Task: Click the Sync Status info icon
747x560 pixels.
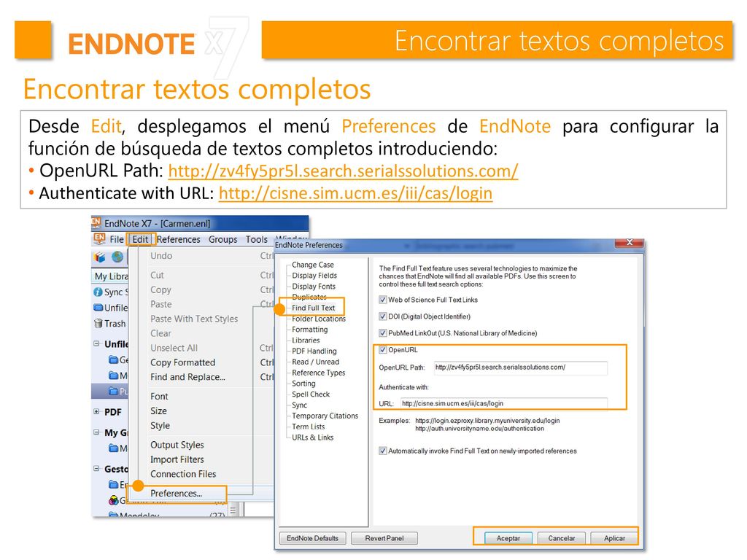Action: [x=98, y=292]
